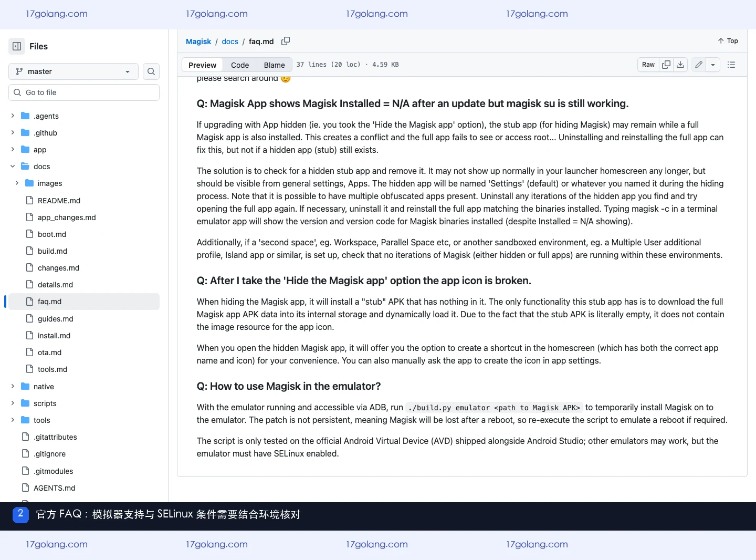756x560 pixels.
Task: Open the docs breadcrumb link
Action: (x=230, y=42)
